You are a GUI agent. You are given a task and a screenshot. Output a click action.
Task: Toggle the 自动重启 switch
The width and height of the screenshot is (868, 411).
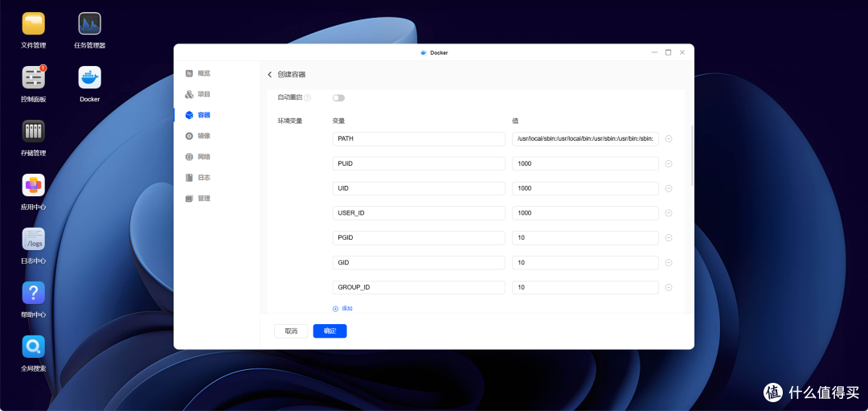[338, 98]
